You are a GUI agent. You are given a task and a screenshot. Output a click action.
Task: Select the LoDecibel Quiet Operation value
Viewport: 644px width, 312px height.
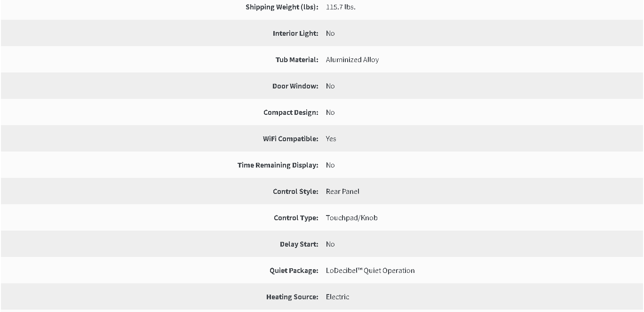[370, 271]
